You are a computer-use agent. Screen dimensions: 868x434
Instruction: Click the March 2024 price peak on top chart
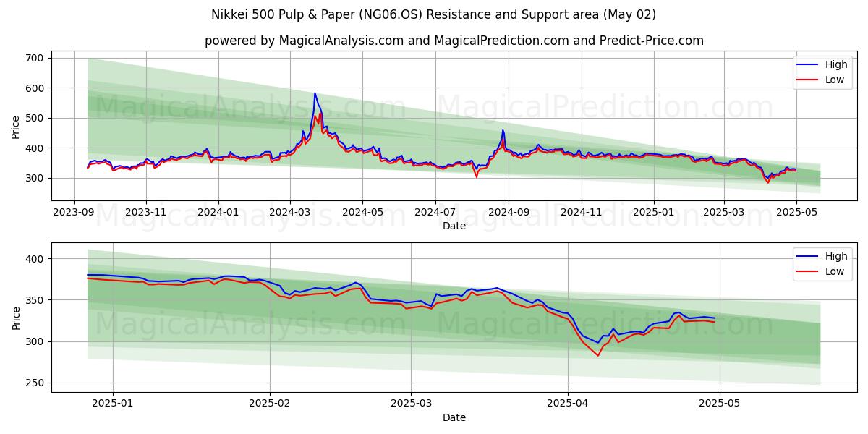click(x=315, y=93)
